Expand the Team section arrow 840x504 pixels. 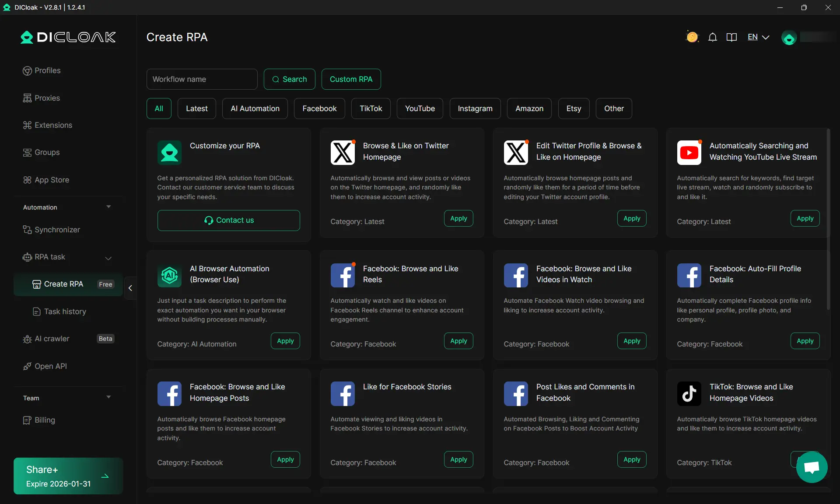point(108,397)
